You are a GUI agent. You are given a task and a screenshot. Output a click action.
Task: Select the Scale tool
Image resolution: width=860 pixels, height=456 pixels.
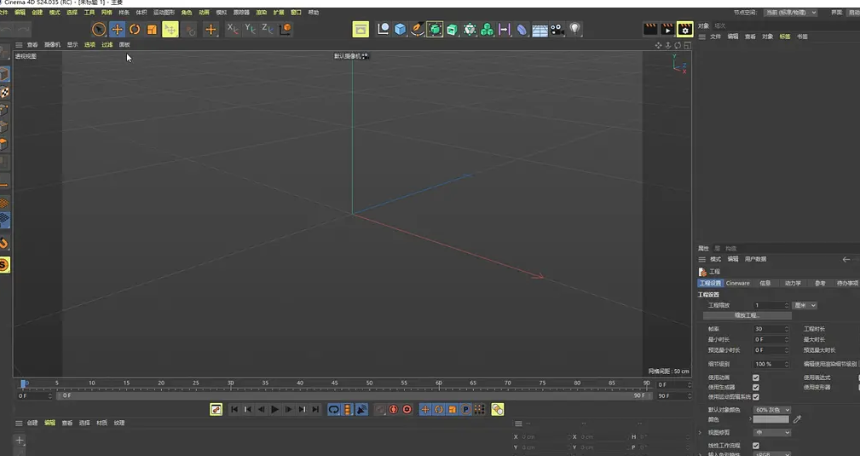click(x=152, y=30)
